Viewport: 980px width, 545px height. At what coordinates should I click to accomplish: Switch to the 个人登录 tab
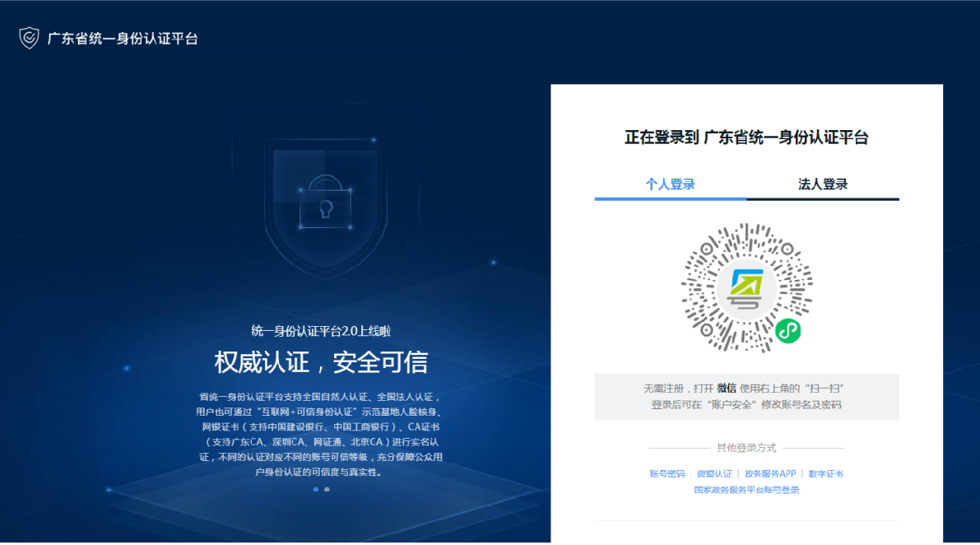tap(670, 184)
